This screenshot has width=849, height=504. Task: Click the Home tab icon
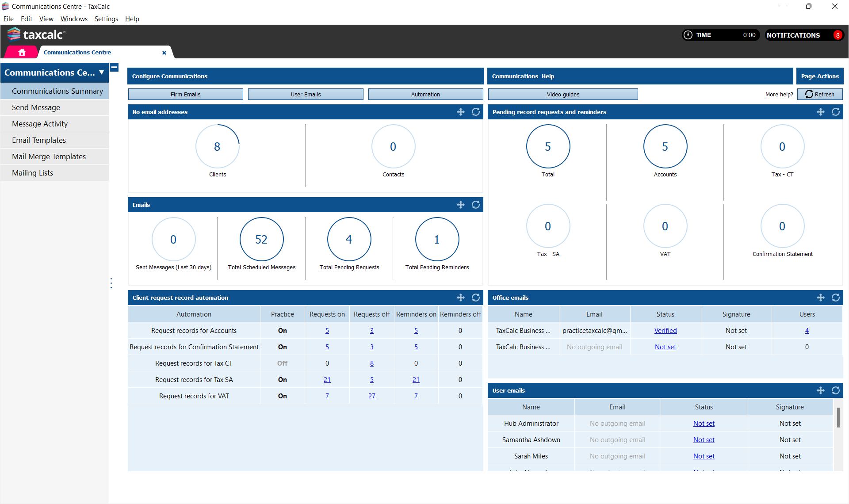(22, 52)
